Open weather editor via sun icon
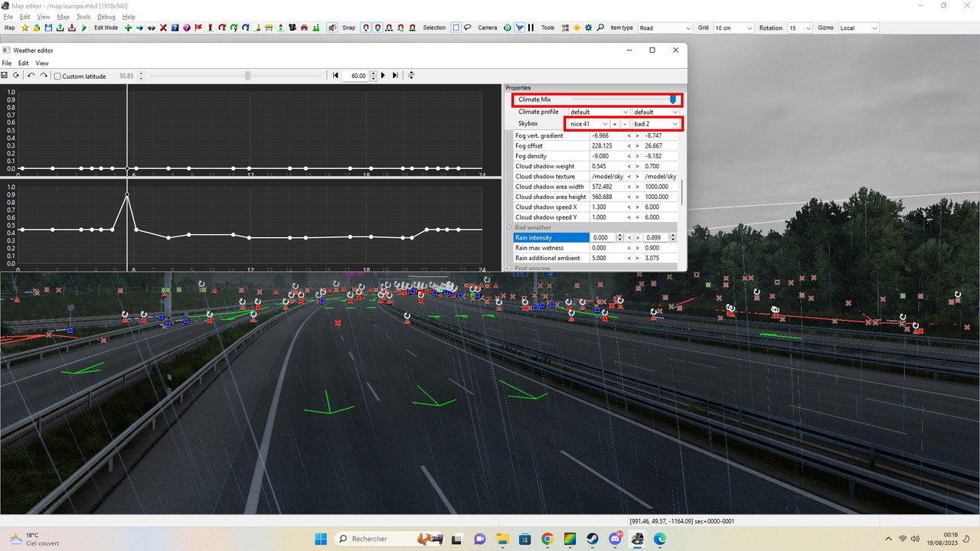Image resolution: width=980 pixels, height=551 pixels. (577, 28)
